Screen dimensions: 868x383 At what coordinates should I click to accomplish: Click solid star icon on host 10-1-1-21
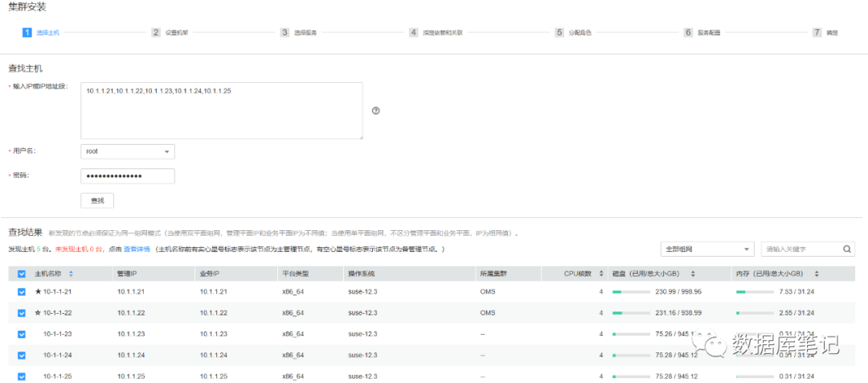(x=38, y=291)
